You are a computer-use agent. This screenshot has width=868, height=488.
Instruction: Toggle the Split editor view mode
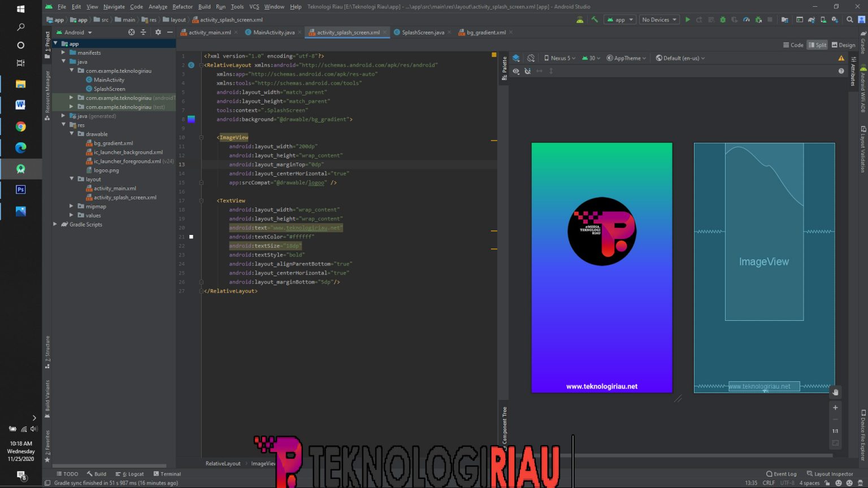pyautogui.click(x=817, y=45)
